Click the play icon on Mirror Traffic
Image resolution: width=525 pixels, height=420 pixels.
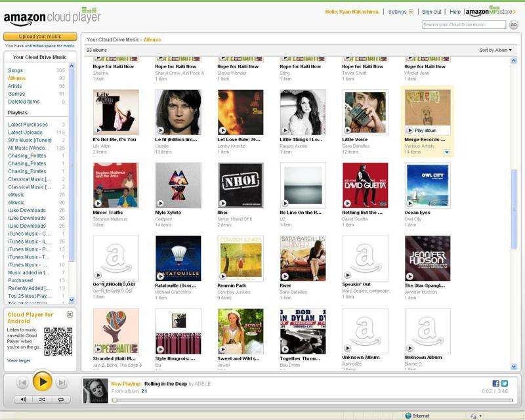(98, 203)
